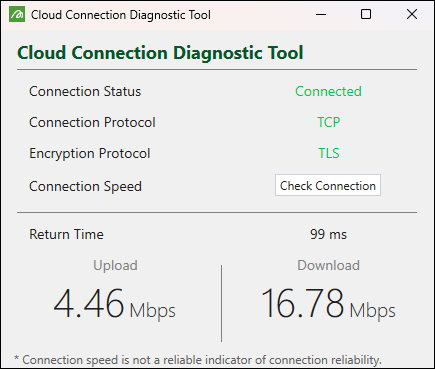The image size is (435, 369).
Task: Minimize the Cloud Connection Diagnostic Tool window
Action: pos(321,15)
